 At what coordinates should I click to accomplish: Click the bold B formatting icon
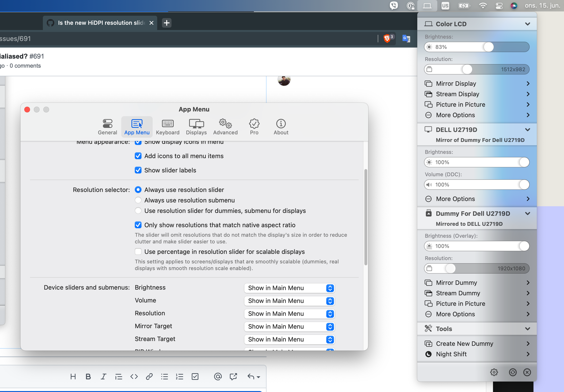pos(88,377)
